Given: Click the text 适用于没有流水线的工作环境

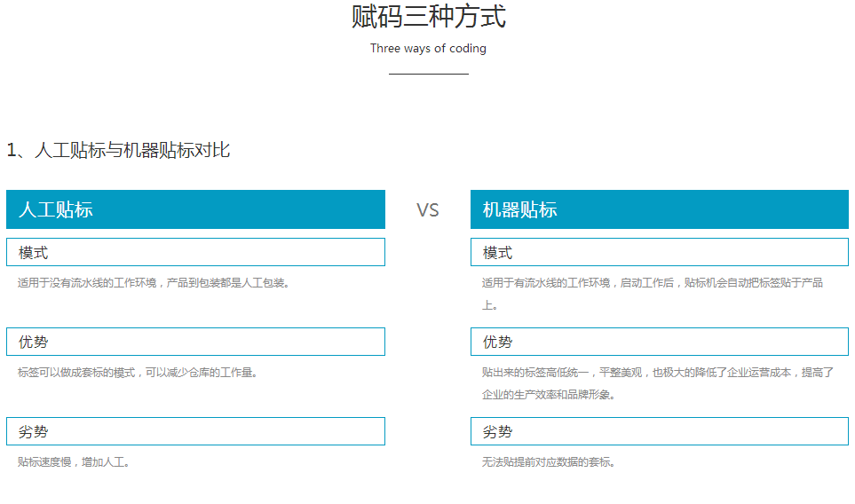Looking at the screenshot, I should pos(87,283).
